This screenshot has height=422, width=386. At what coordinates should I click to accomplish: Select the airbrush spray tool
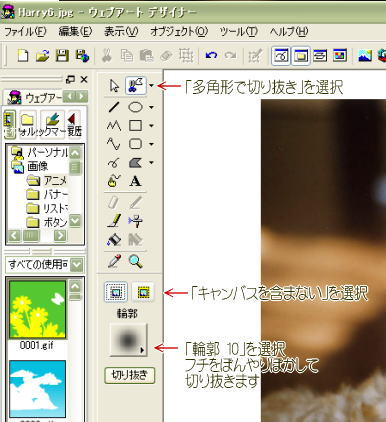(x=135, y=221)
